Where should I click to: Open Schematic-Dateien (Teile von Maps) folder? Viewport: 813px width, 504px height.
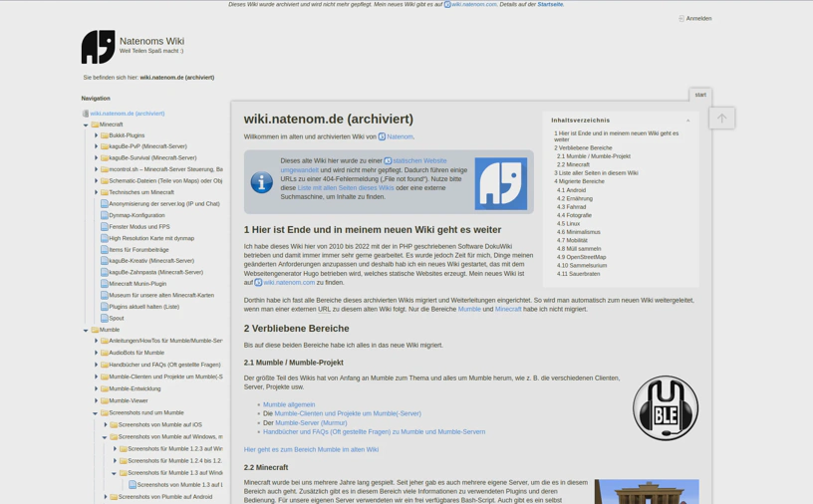pyautogui.click(x=165, y=181)
